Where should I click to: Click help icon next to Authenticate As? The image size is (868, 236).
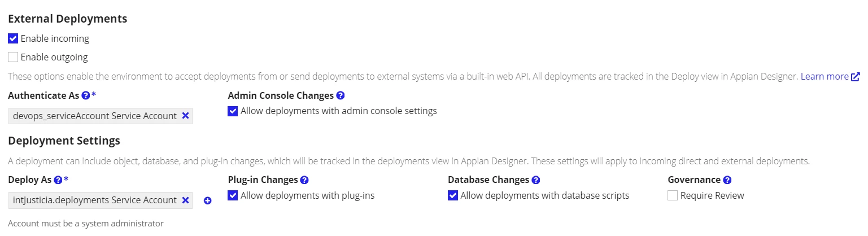point(85,96)
